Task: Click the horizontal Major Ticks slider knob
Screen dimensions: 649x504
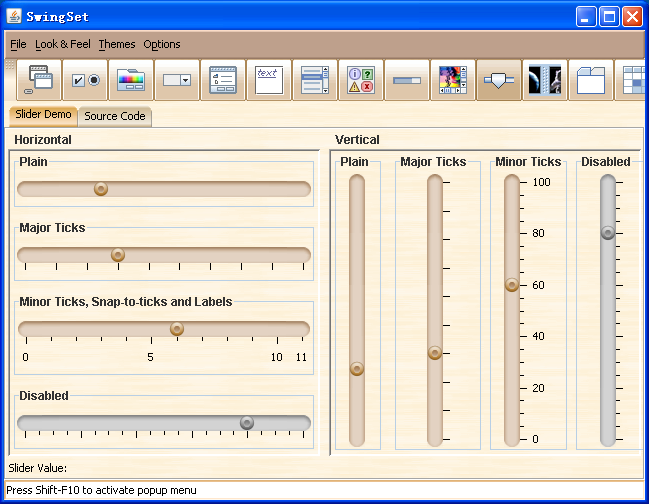Action: (118, 254)
